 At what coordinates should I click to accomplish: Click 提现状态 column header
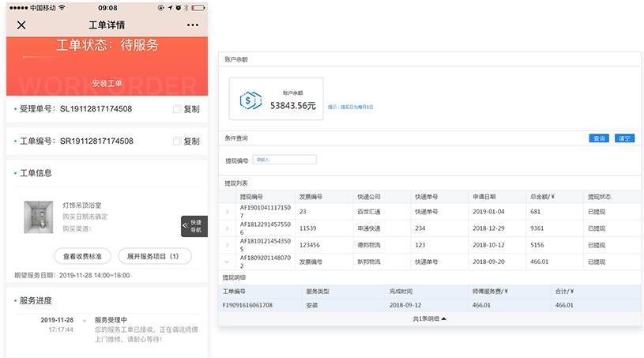tap(599, 197)
